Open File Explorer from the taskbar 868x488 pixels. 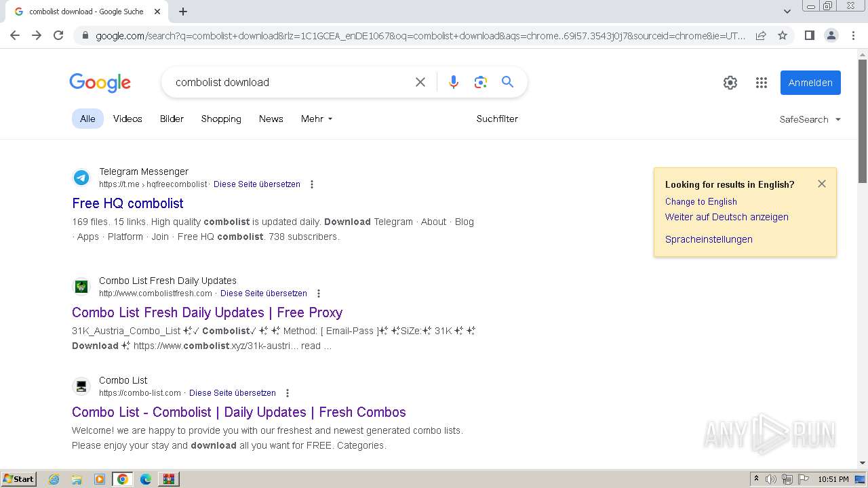tap(77, 479)
